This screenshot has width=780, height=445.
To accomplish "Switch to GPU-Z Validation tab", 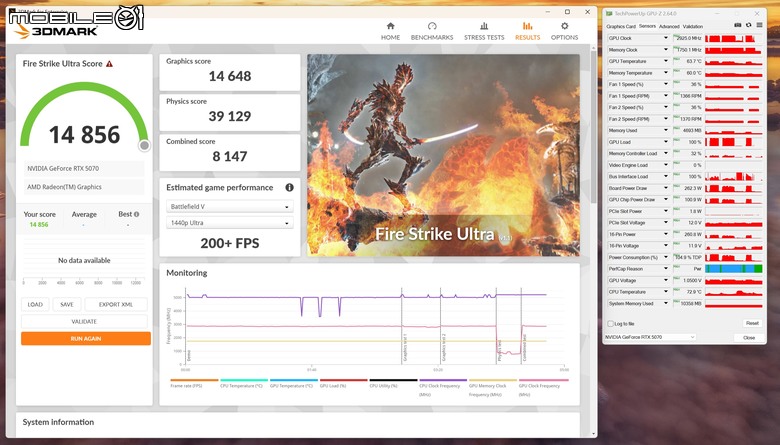I will [692, 26].
